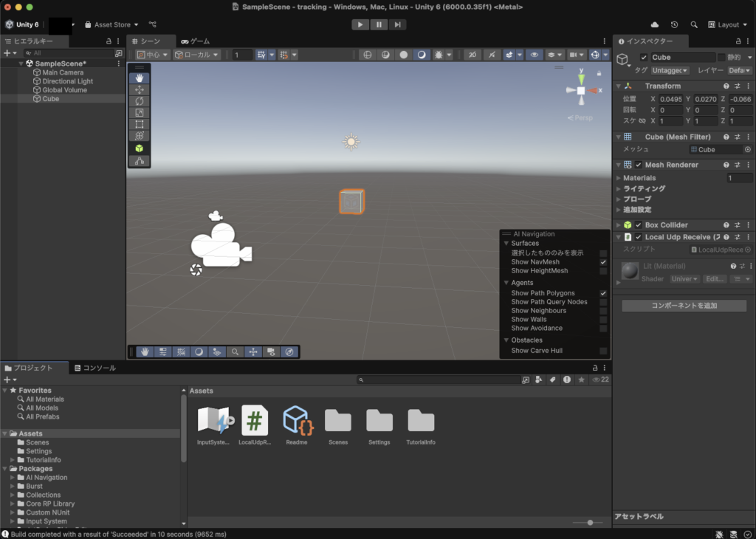This screenshot has width=756, height=539.
Task: Click the Asset Store icon in the toolbar
Action: (89, 24)
